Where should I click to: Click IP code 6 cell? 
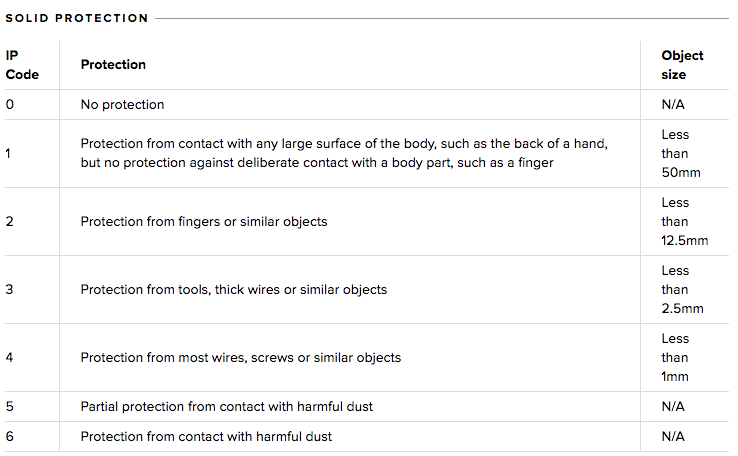pyautogui.click(x=9, y=437)
